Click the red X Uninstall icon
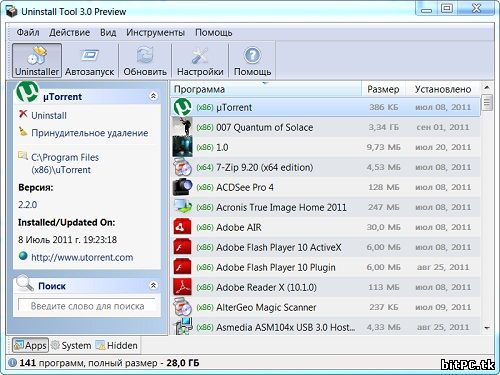The width and height of the screenshot is (500, 375). pos(23,114)
